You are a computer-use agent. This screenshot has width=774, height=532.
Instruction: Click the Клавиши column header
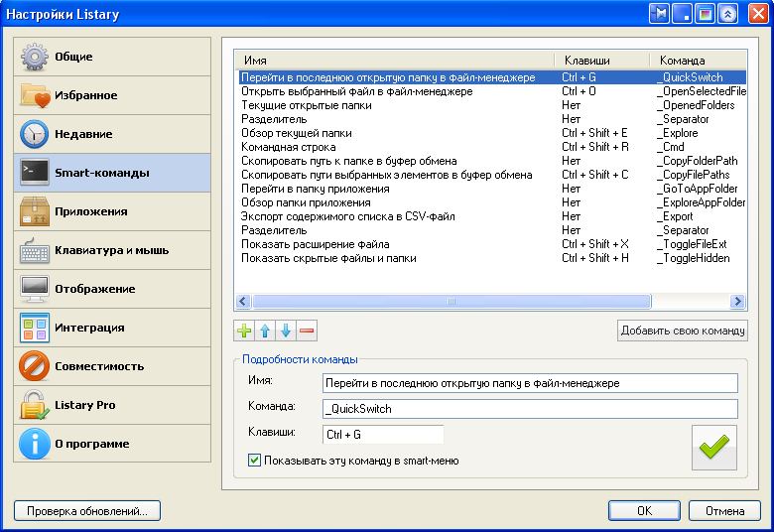[602, 61]
